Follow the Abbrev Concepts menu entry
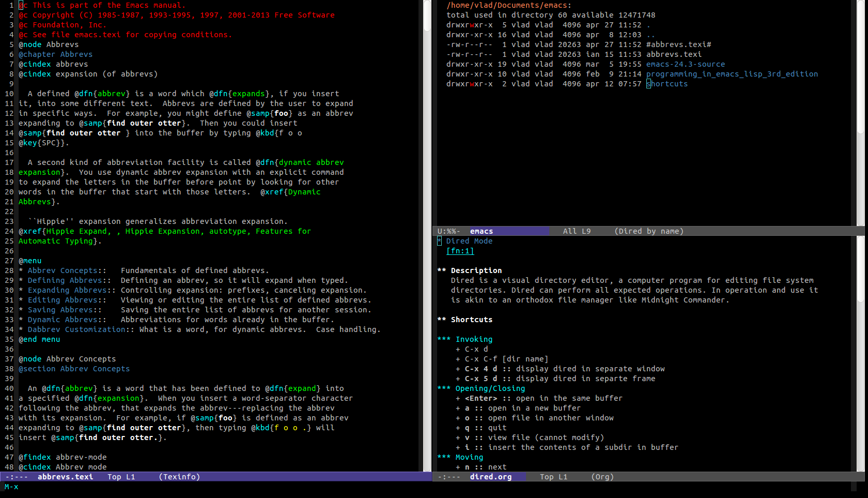This screenshot has width=868, height=498. (63, 270)
